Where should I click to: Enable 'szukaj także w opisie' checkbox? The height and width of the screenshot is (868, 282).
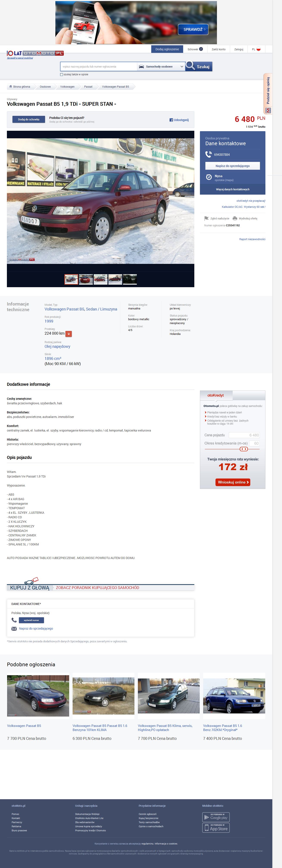pyautogui.click(x=61, y=74)
